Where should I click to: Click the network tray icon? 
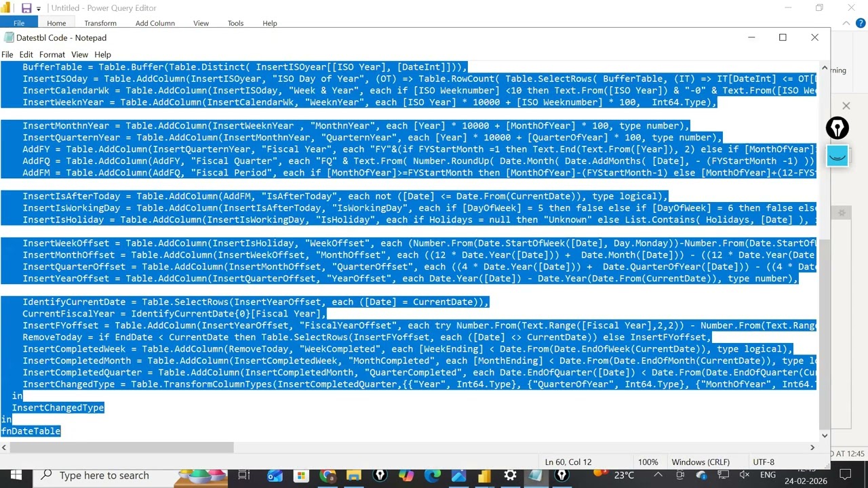[x=724, y=475]
